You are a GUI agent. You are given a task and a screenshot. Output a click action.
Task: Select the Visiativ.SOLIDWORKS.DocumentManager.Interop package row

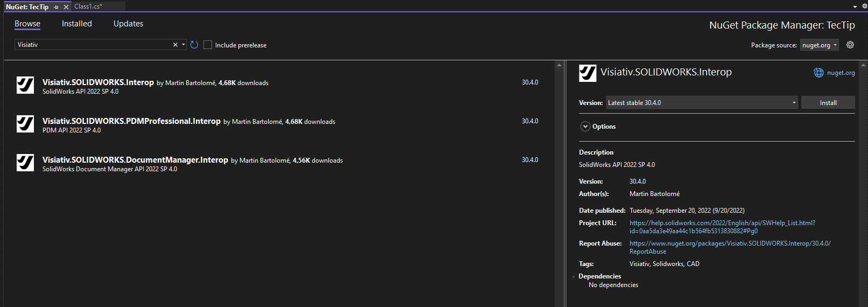point(279,164)
